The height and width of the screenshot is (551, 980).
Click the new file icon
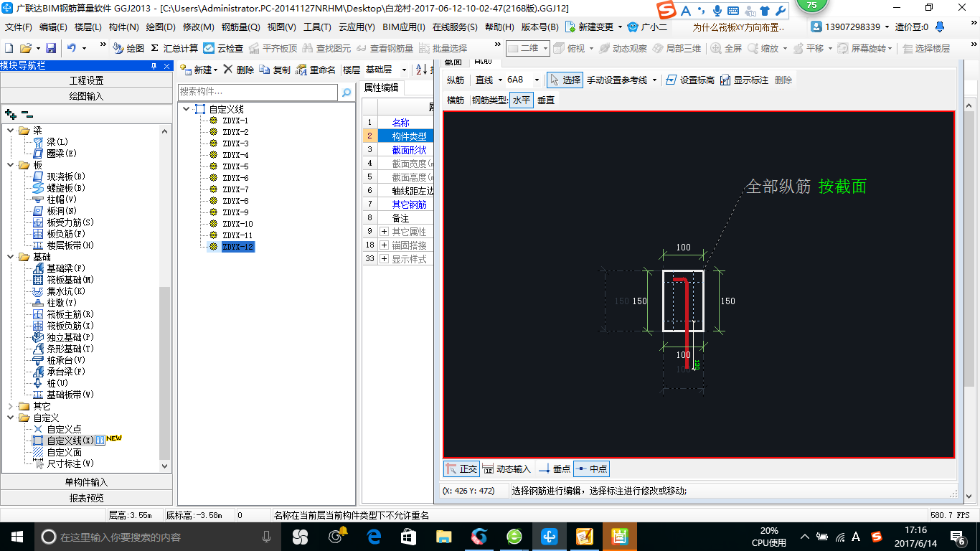[9, 48]
